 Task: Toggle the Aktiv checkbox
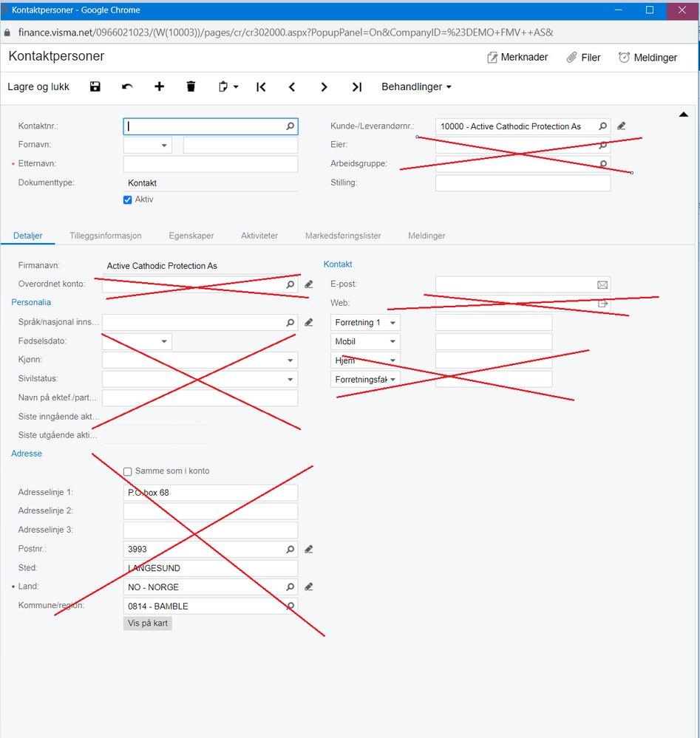pos(128,200)
